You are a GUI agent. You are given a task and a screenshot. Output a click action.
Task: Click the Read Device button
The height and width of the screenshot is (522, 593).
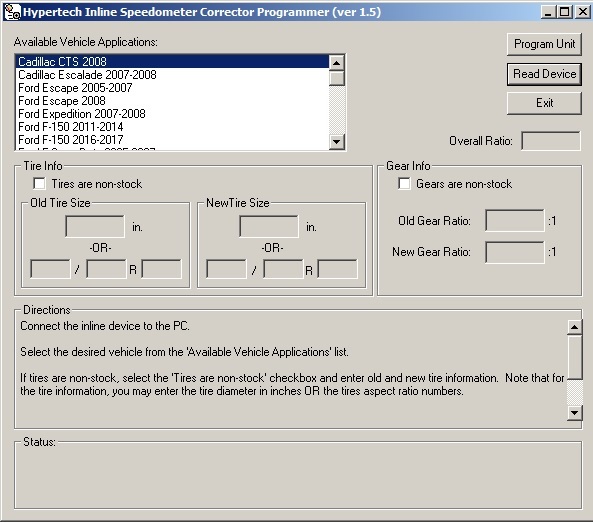click(x=544, y=74)
